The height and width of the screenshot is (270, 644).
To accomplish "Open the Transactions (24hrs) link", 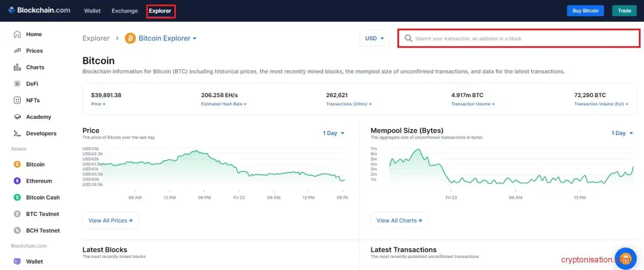I will pyautogui.click(x=348, y=104).
